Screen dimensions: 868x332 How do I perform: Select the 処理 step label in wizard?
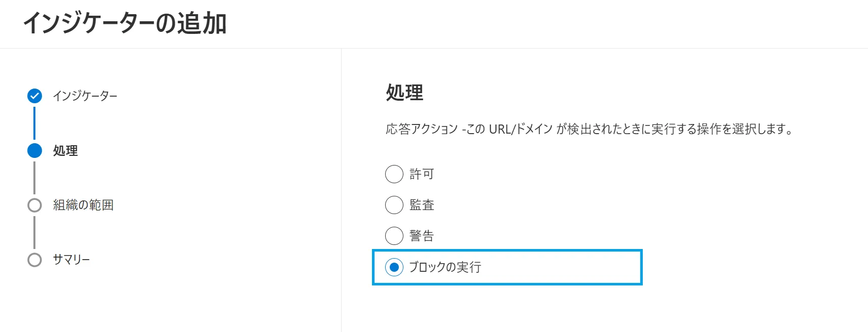[x=65, y=150]
